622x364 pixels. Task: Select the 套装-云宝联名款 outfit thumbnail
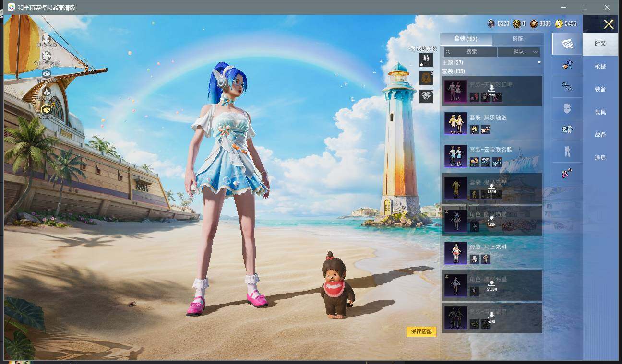455,156
